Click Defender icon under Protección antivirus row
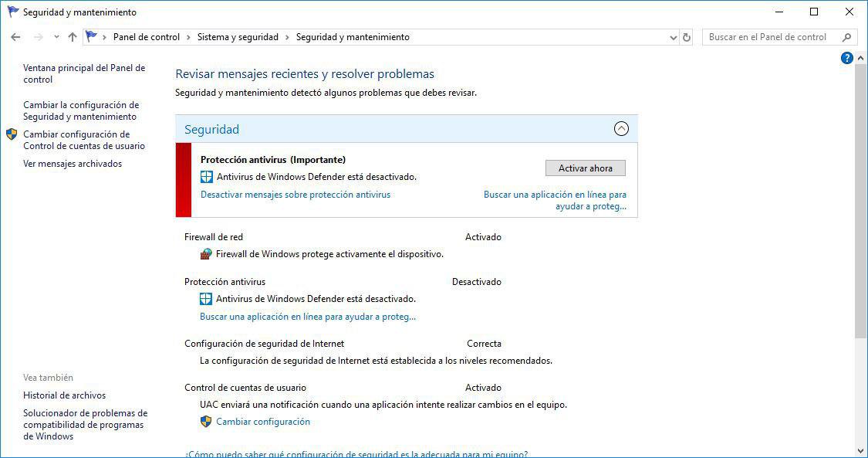Viewport: 868px width, 458px height. coord(206,299)
